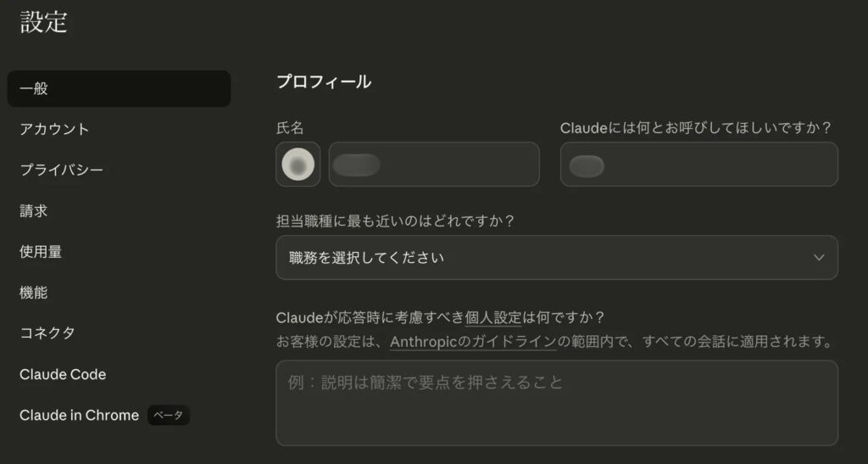868x464 pixels.
Task: Open the 職務を選択してください dropdown
Action: pyautogui.click(x=556, y=257)
